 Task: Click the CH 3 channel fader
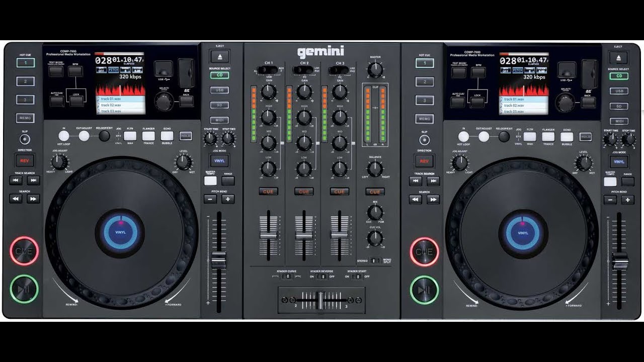pos(339,235)
